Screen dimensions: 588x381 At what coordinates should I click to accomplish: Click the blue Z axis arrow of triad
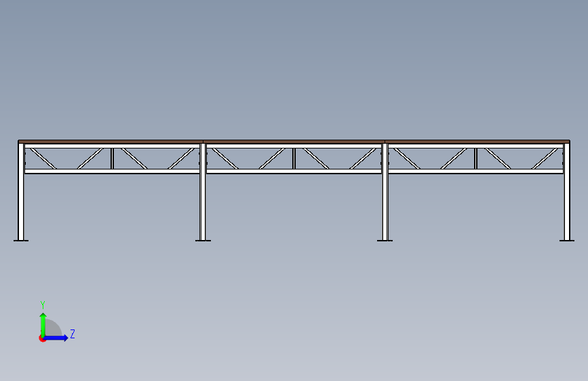point(56,338)
